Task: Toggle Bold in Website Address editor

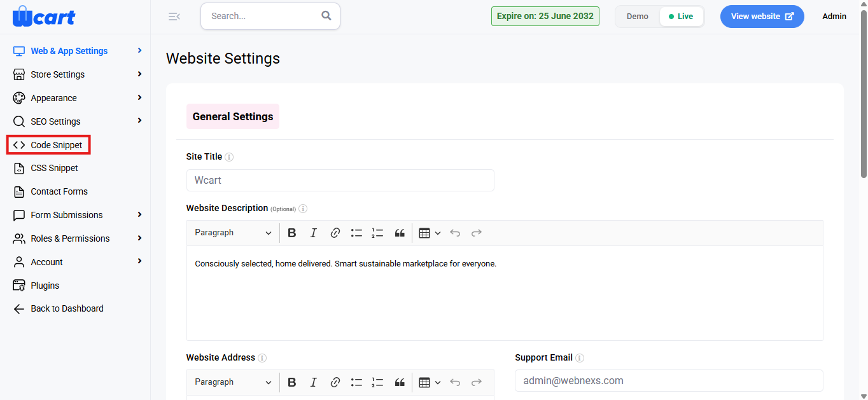Action: click(292, 382)
